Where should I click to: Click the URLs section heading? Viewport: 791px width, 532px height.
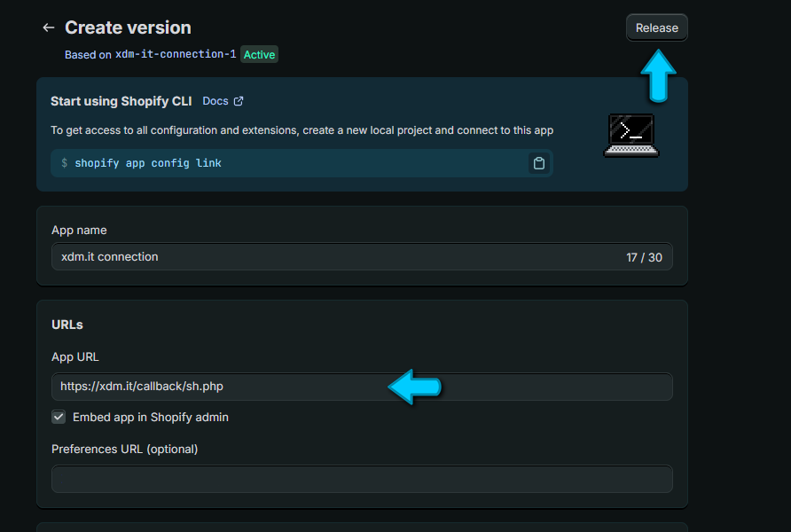point(67,325)
